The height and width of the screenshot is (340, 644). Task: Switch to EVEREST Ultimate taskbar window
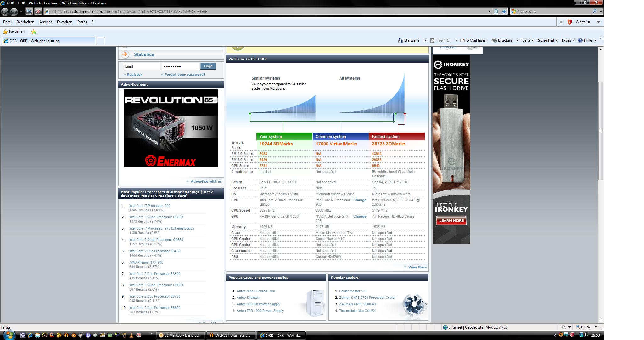(230, 335)
